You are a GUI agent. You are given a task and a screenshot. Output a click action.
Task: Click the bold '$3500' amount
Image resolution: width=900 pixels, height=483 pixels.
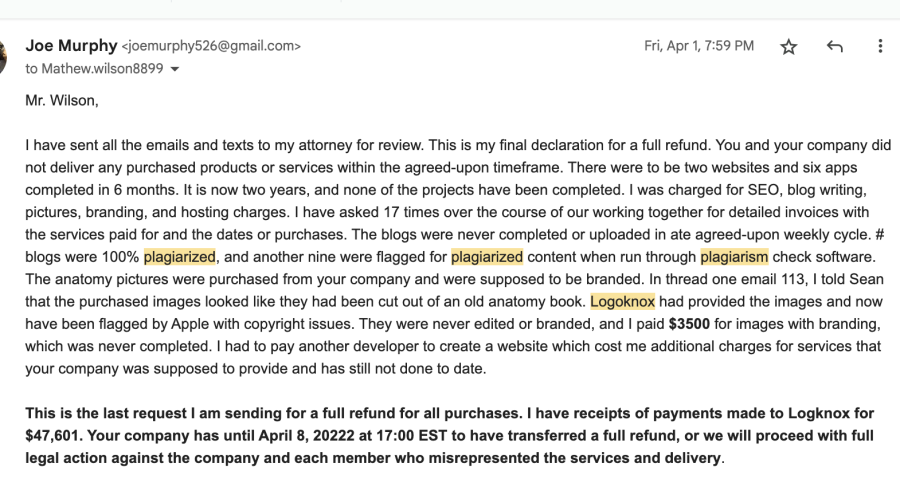point(689,324)
